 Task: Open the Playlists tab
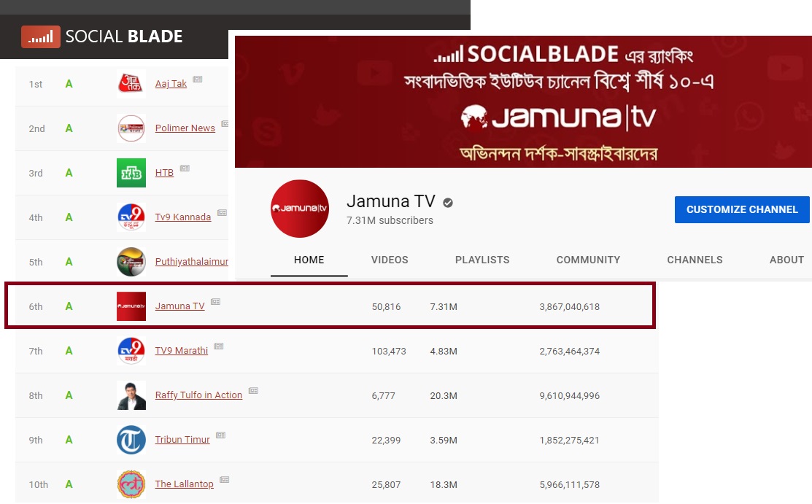[482, 260]
